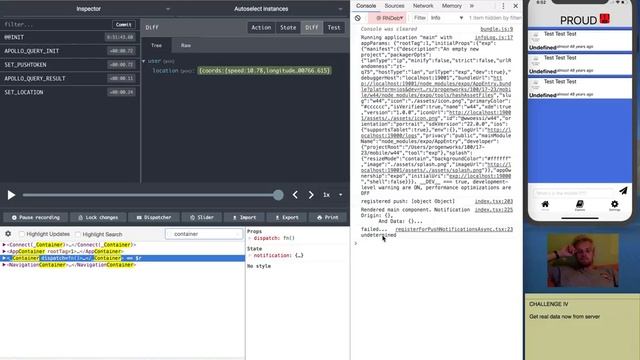Switch to State tab
This screenshot has height=360, width=640.
[288, 28]
